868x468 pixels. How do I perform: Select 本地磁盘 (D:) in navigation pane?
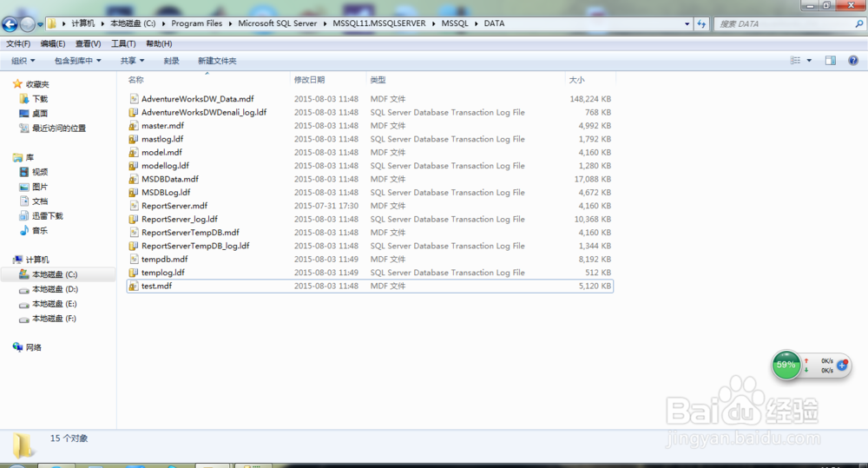(x=55, y=289)
